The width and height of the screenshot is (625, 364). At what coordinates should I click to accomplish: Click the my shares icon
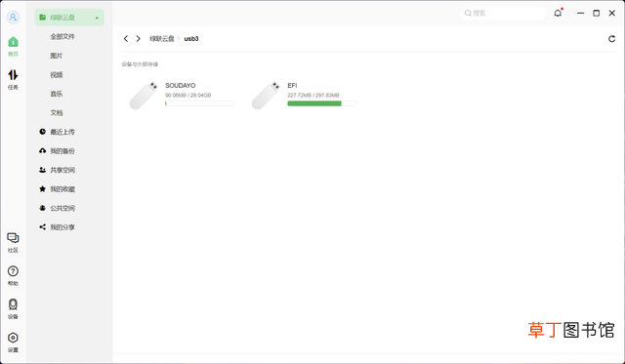tap(42, 227)
